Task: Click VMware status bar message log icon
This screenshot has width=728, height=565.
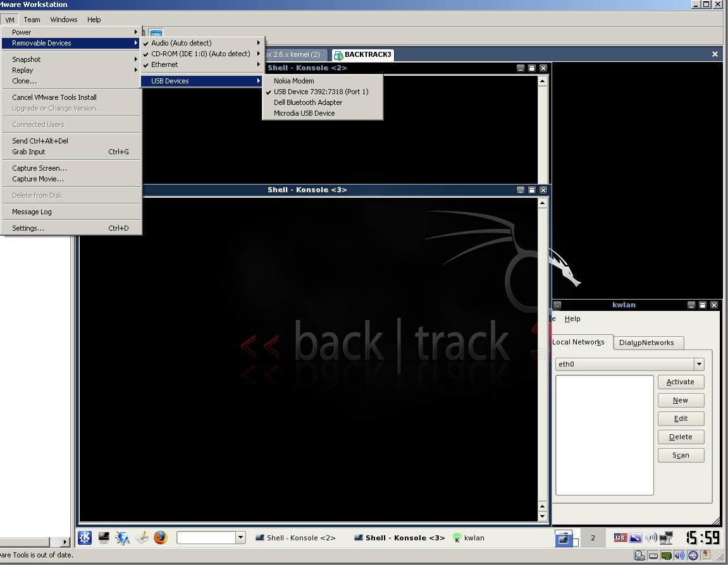Action: 706,556
